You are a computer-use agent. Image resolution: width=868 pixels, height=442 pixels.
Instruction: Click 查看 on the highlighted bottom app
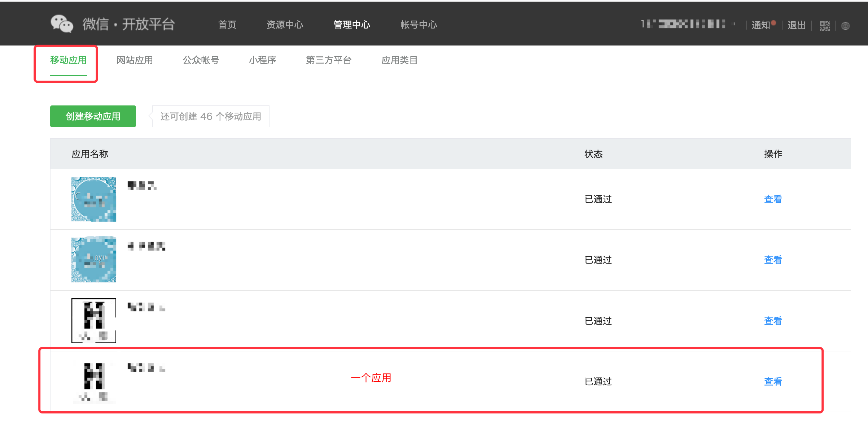772,381
